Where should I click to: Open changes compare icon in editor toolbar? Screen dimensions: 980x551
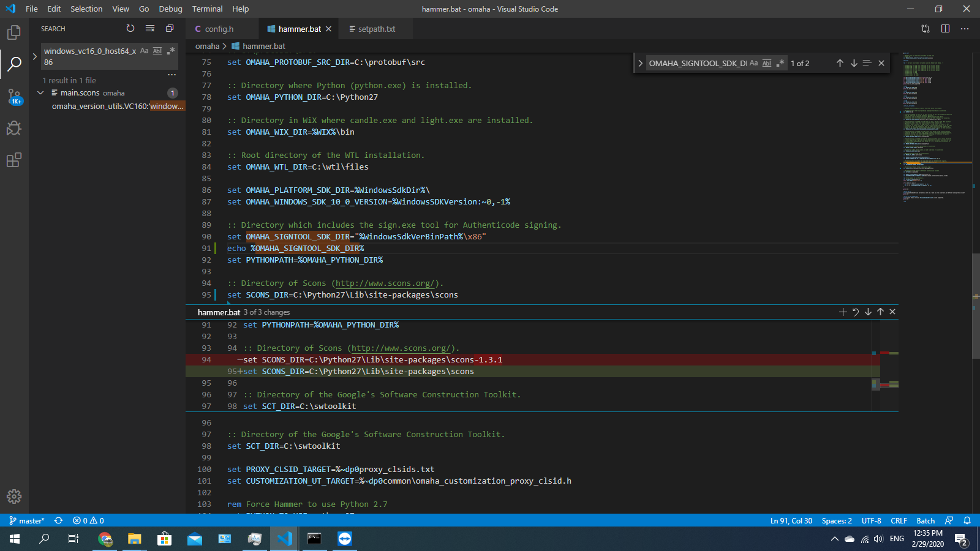point(925,29)
